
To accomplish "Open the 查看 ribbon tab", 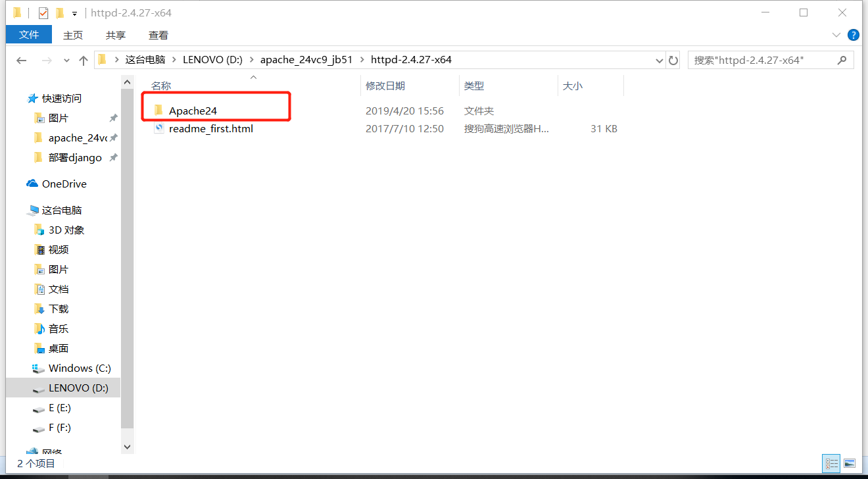I will point(157,35).
